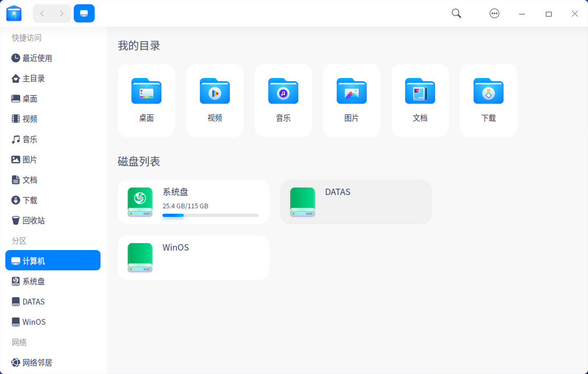Click the WinOS name in disk list
Image resolution: width=588 pixels, height=374 pixels.
(175, 247)
